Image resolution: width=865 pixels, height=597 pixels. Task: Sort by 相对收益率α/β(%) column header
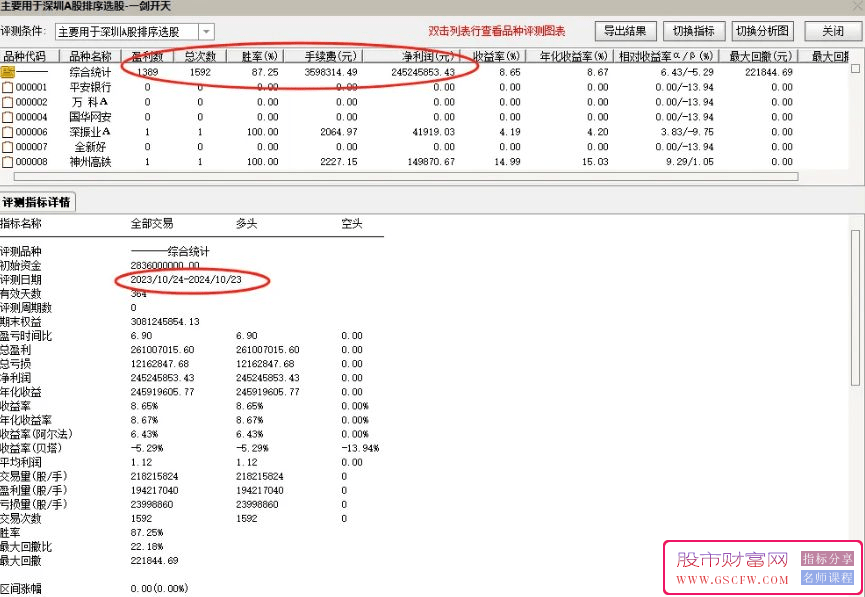point(666,56)
